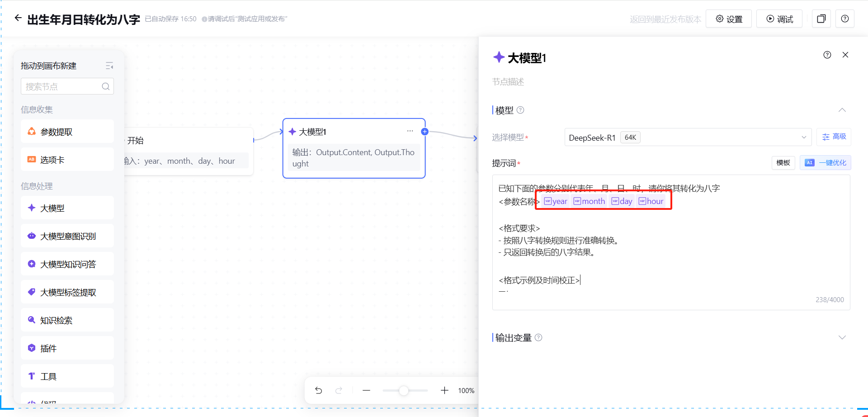This screenshot has width=868, height=417.
Task: Open the DeepSeek-R1 model dropdown
Action: 688,137
